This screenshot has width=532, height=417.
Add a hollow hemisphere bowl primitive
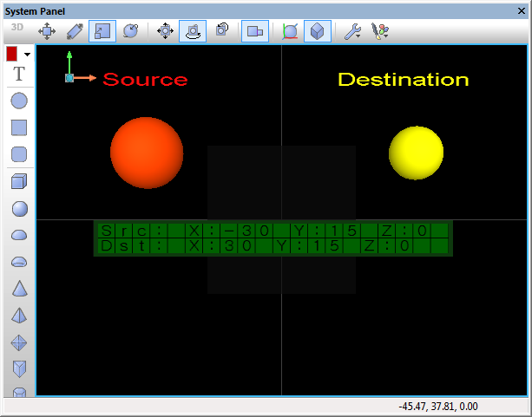pyautogui.click(x=19, y=262)
